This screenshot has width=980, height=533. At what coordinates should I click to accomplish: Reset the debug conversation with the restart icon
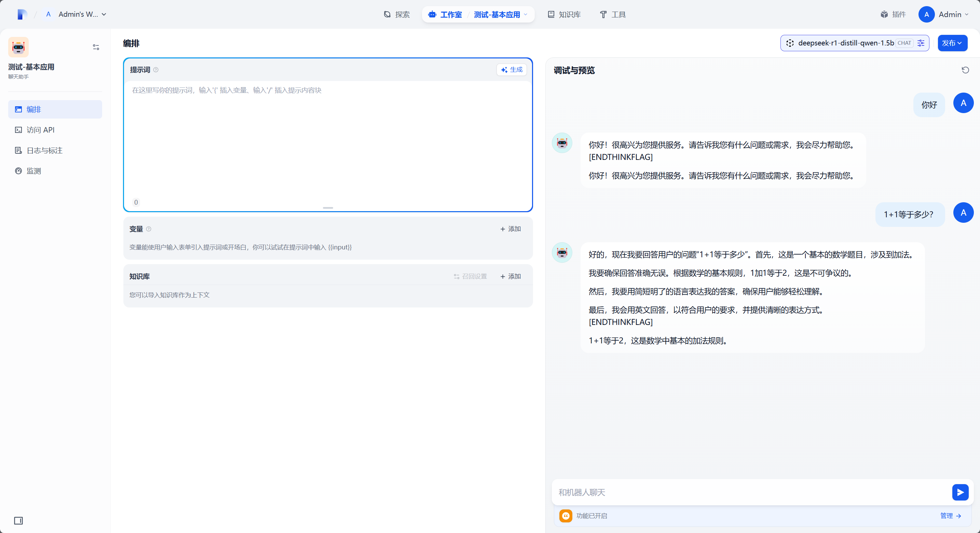965,70
